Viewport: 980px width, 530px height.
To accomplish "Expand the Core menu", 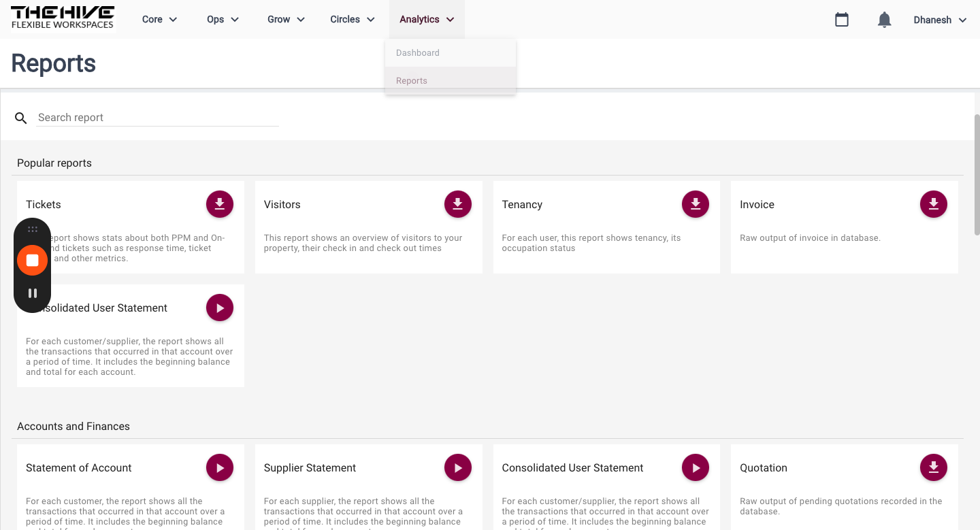I will pyautogui.click(x=160, y=20).
